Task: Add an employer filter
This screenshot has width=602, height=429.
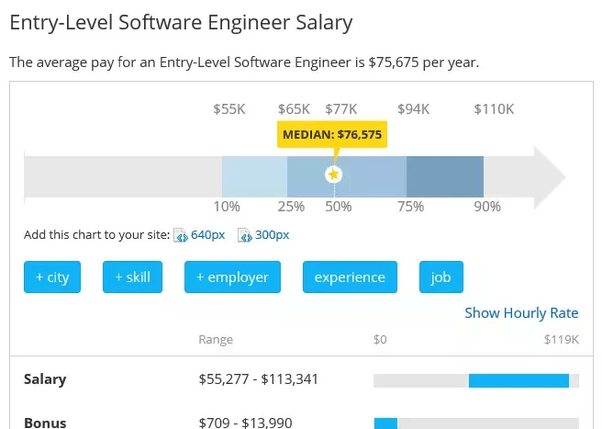Action: tap(232, 277)
